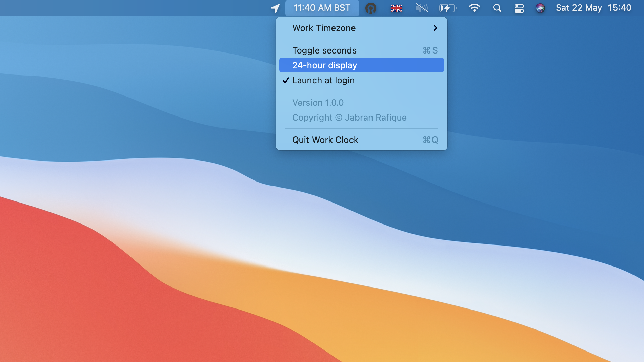
Task: Click the muted volume speaker icon
Action: [422, 8]
